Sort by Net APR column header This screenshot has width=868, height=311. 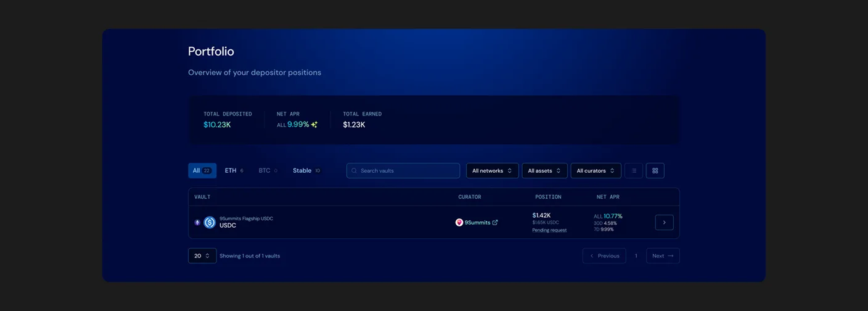608,197
